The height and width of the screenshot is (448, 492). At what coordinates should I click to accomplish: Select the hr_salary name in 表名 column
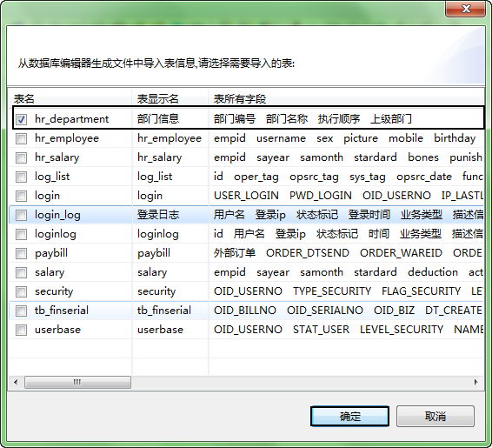point(57,157)
